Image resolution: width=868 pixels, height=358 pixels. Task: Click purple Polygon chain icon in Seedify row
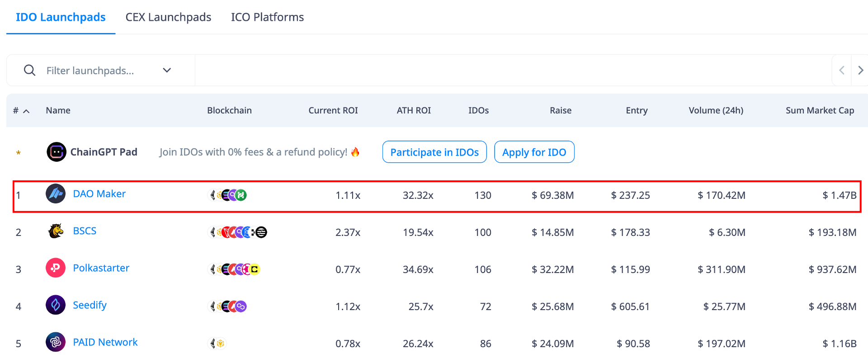click(x=241, y=306)
